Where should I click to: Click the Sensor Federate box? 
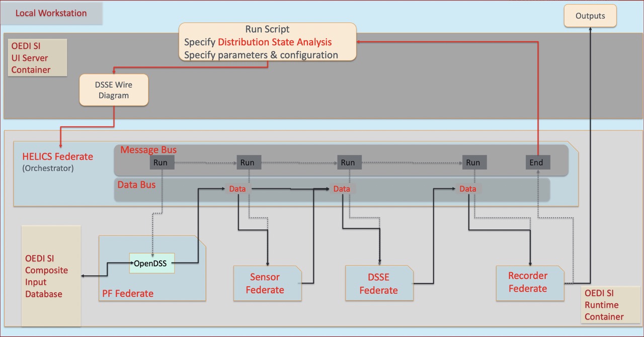coord(267,284)
